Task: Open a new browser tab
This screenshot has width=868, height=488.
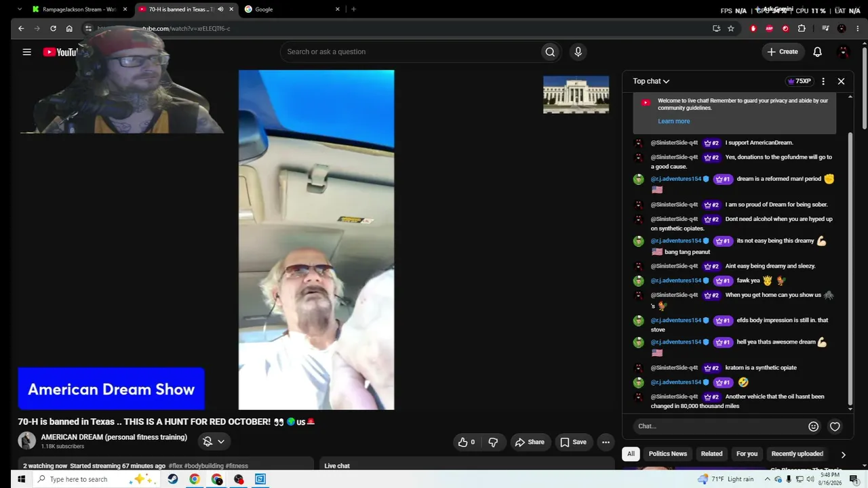Action: point(353,9)
